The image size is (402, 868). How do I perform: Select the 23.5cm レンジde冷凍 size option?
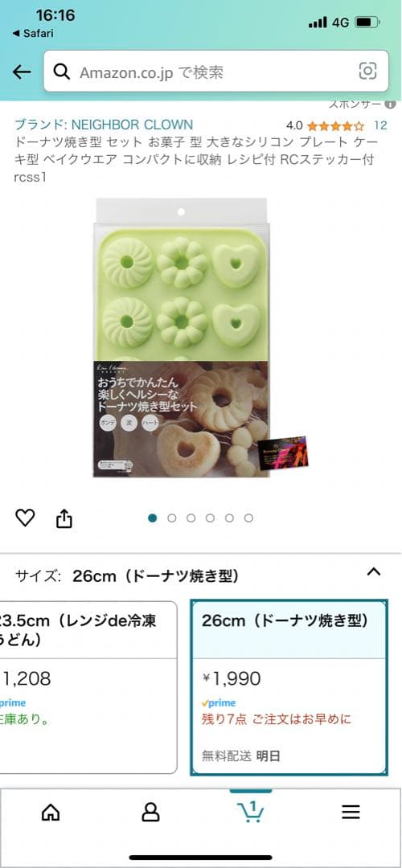pyautogui.click(x=88, y=687)
